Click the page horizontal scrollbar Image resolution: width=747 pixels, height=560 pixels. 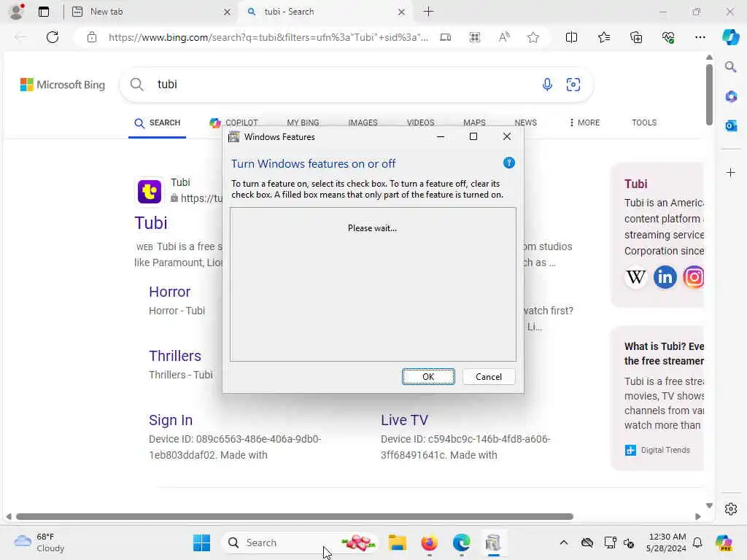point(295,517)
